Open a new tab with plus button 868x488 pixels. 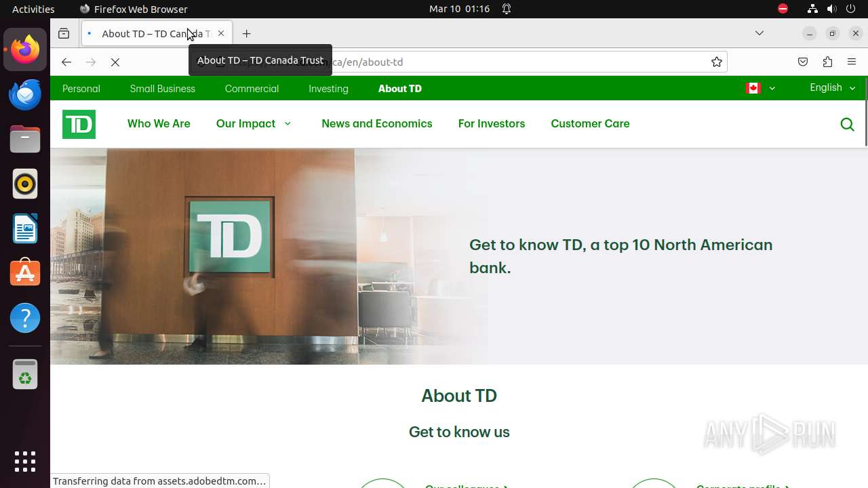pyautogui.click(x=246, y=33)
